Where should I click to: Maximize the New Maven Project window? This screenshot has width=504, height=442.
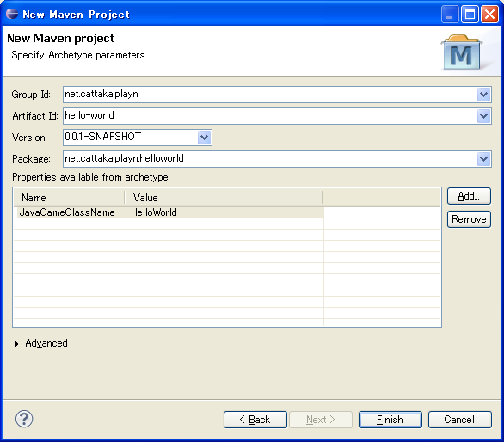coord(470,15)
